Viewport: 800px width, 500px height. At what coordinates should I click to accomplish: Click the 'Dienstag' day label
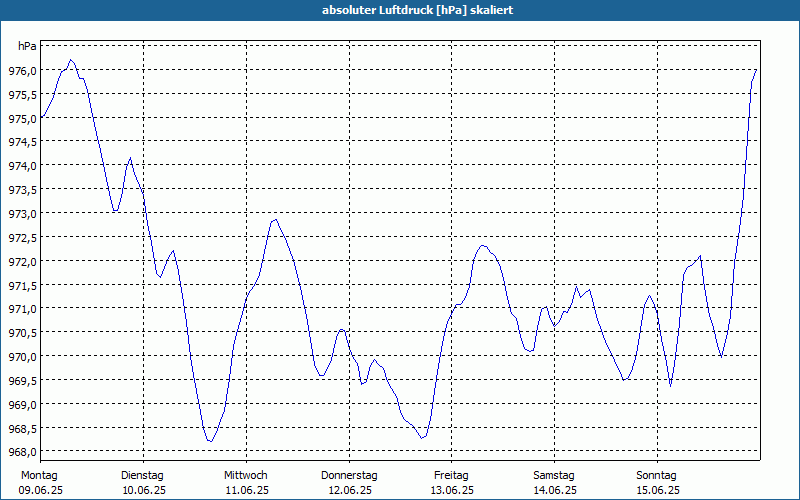pyautogui.click(x=142, y=476)
